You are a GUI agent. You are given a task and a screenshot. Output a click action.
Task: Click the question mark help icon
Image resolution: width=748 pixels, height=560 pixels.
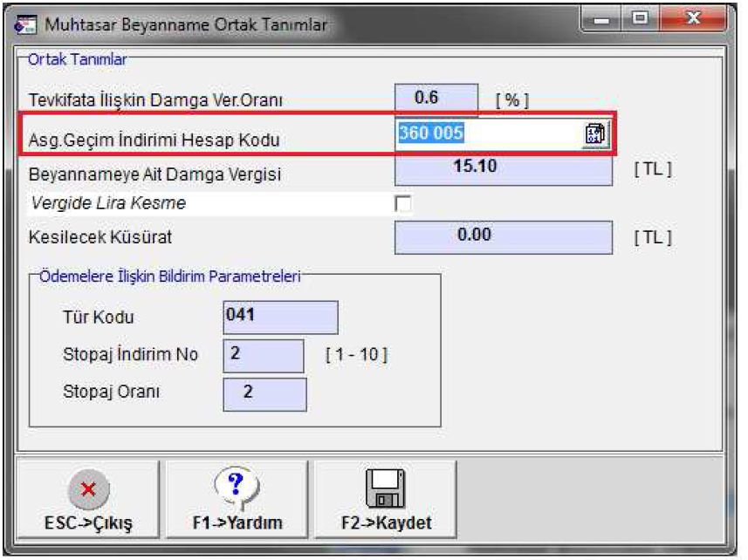pyautogui.click(x=237, y=486)
